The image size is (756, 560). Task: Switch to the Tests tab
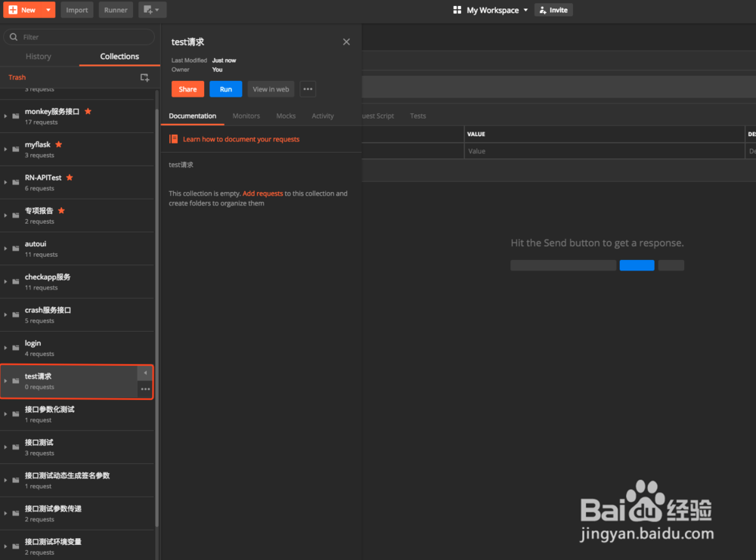(x=418, y=116)
